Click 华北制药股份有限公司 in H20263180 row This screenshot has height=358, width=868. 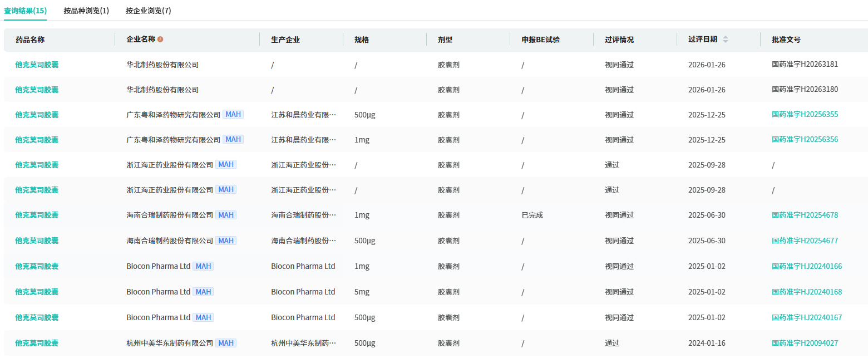pyautogui.click(x=162, y=90)
